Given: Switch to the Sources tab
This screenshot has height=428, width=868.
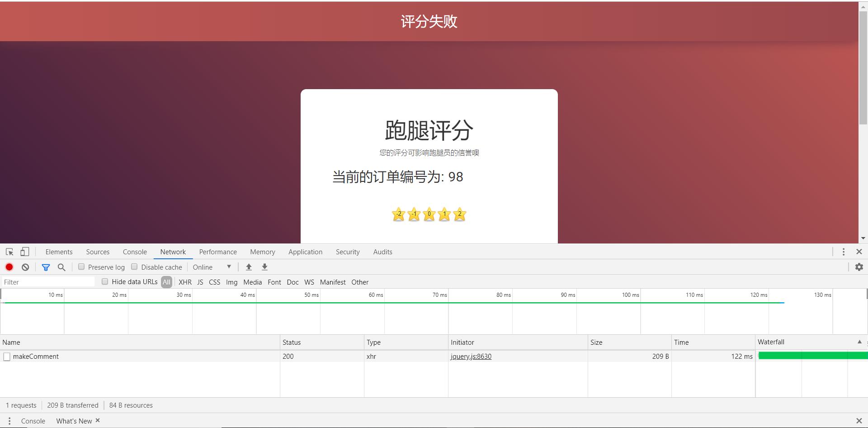Looking at the screenshot, I should 98,252.
